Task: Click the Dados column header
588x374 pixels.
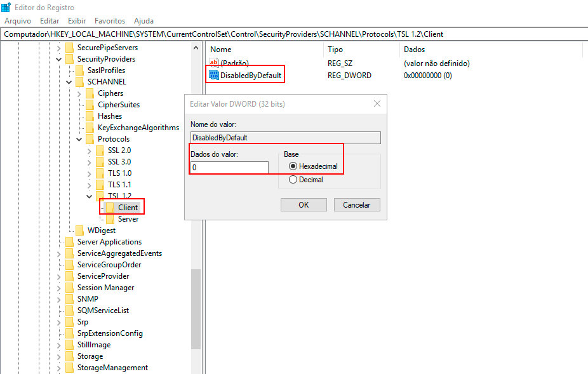Action: [414, 50]
